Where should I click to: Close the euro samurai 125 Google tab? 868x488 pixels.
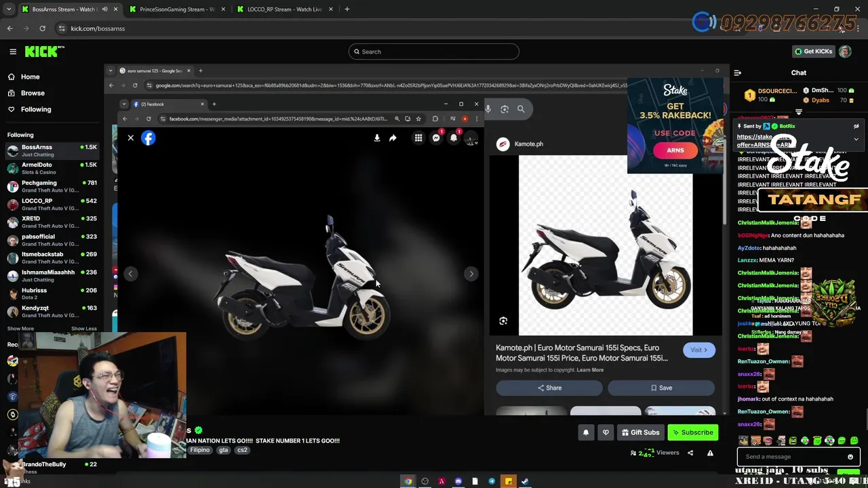[189, 70]
